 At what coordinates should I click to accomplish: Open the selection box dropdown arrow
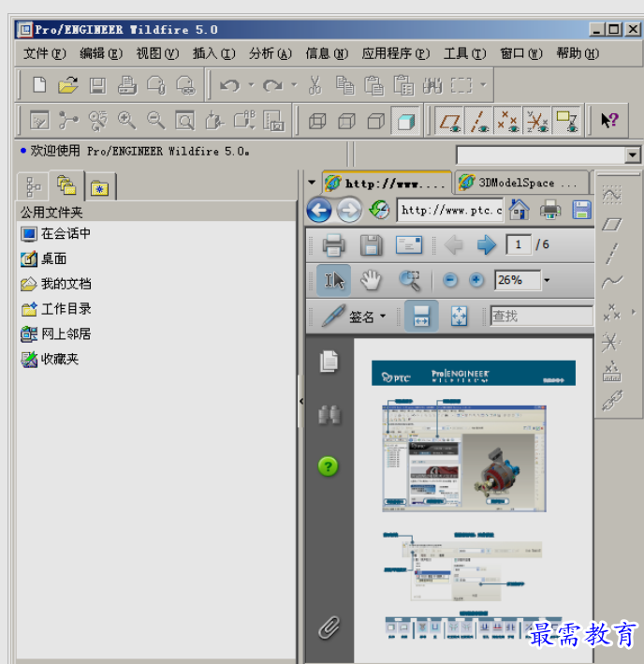click(x=483, y=84)
